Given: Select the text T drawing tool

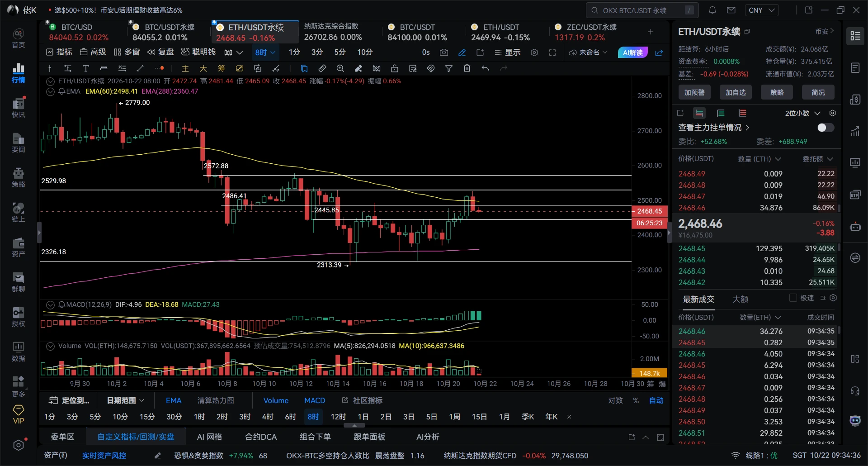Looking at the screenshot, I should (85, 68).
